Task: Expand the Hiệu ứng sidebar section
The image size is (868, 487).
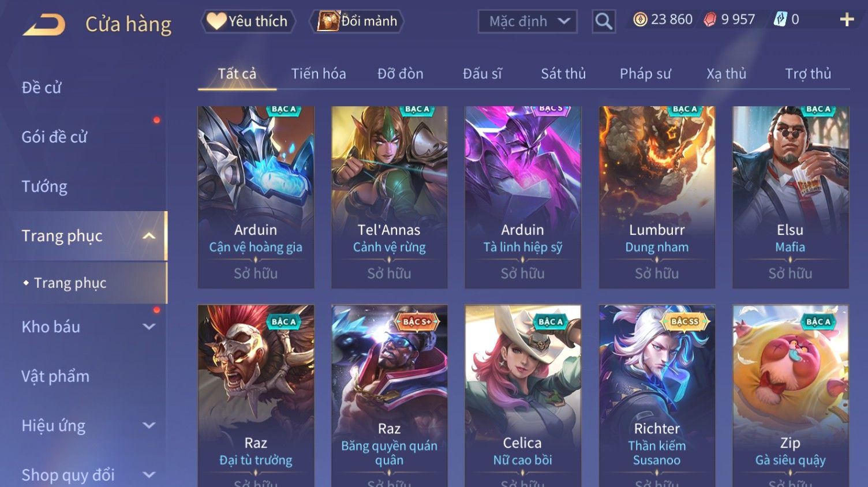Action: pos(149,426)
